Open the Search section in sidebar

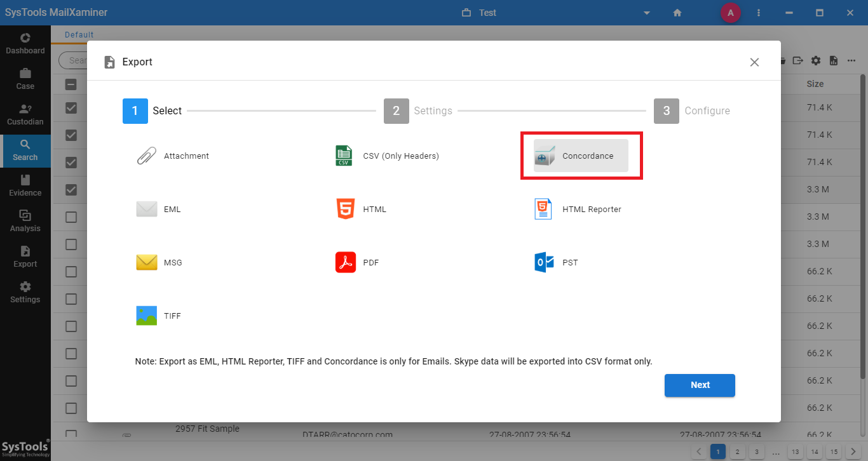coord(25,150)
